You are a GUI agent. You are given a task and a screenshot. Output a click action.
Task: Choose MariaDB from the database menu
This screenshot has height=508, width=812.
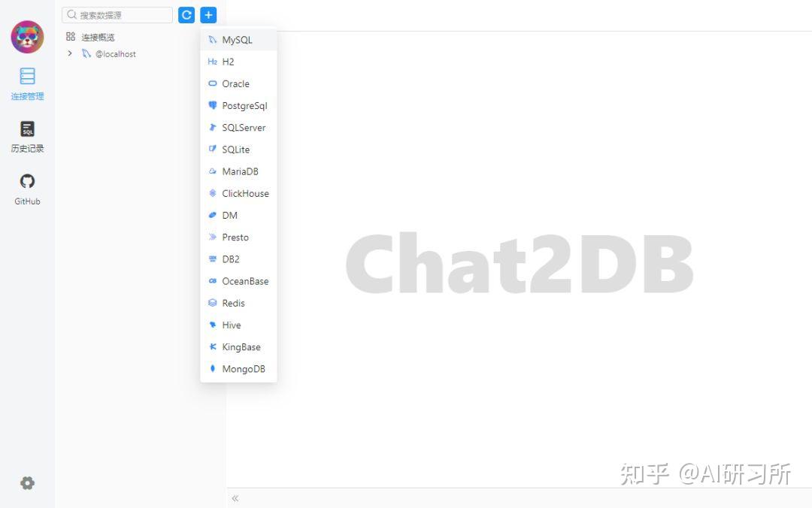pyautogui.click(x=239, y=171)
